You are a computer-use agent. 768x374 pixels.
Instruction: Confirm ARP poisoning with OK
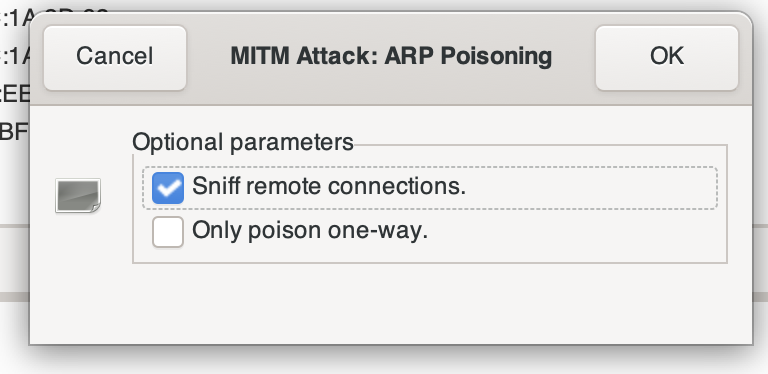pos(667,57)
